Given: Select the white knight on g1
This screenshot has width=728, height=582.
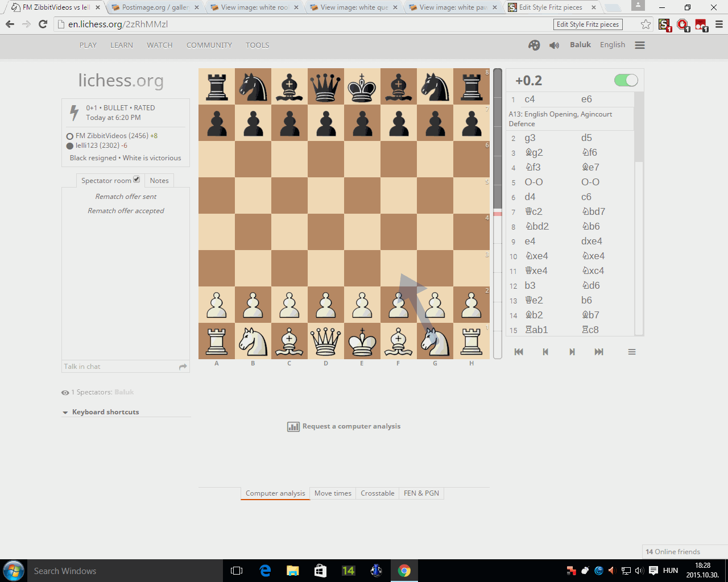Looking at the screenshot, I should tap(435, 342).
